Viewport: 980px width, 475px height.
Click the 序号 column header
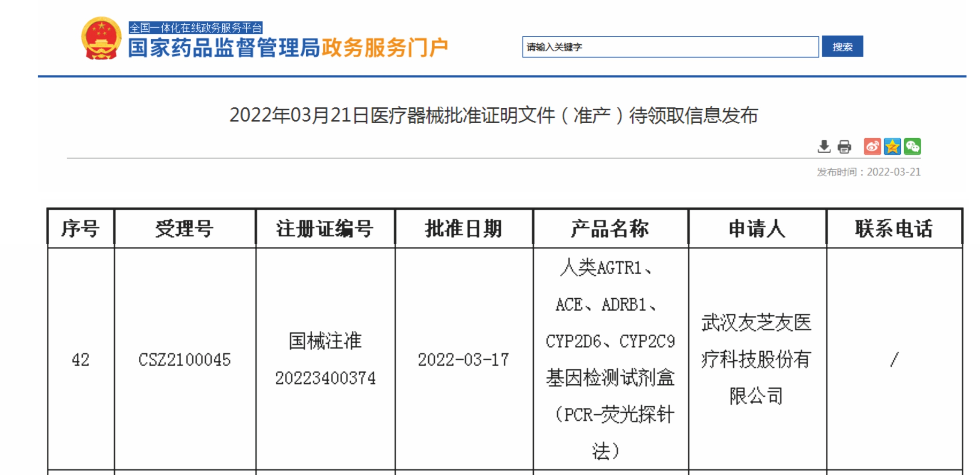(81, 229)
